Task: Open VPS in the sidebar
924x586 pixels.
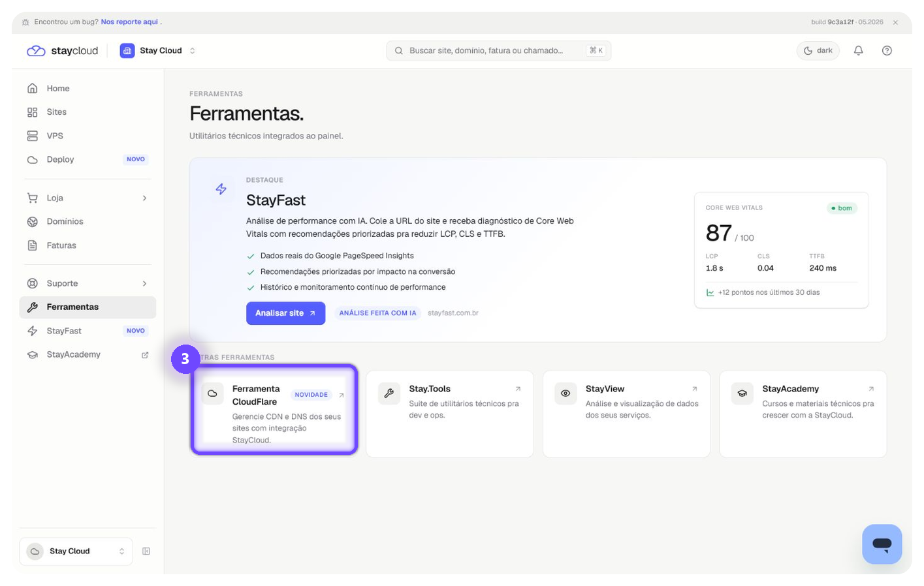Action: pos(88,136)
